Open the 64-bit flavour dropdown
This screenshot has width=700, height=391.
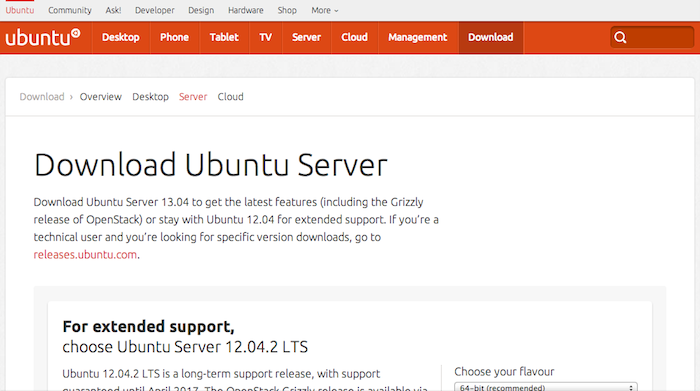546,387
